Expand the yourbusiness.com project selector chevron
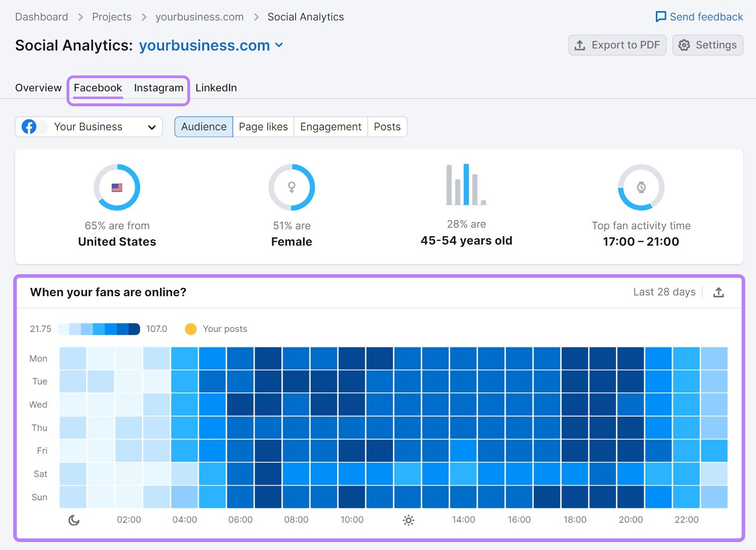 coord(279,45)
